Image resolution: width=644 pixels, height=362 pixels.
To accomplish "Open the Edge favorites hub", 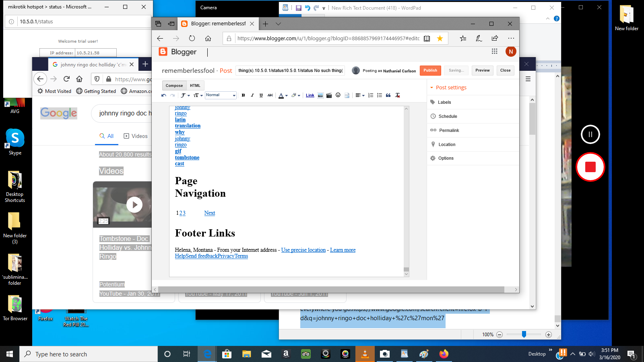I will point(463,38).
